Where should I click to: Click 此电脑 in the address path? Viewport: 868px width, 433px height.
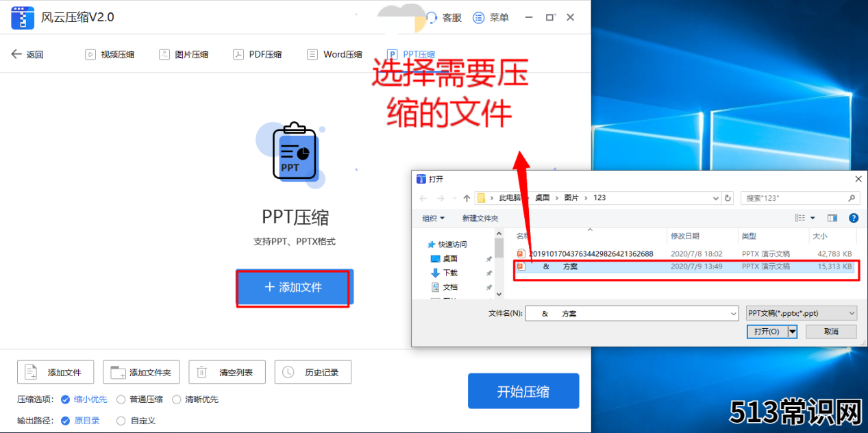510,198
